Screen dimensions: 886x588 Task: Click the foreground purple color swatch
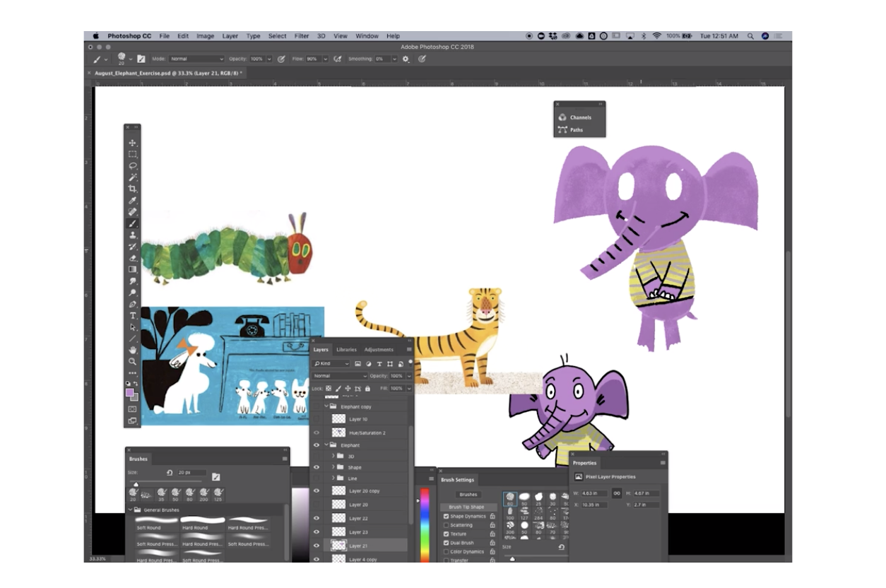pos(130,392)
